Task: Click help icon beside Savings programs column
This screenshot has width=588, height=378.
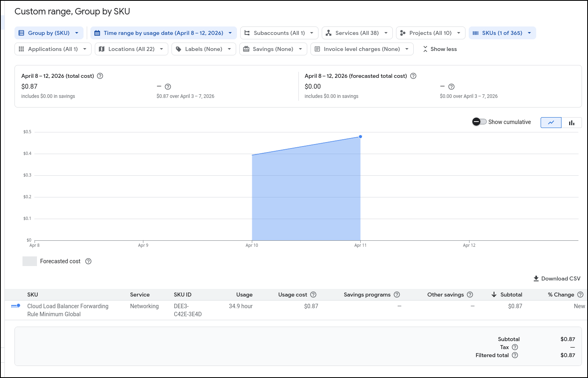Action: coord(397,295)
